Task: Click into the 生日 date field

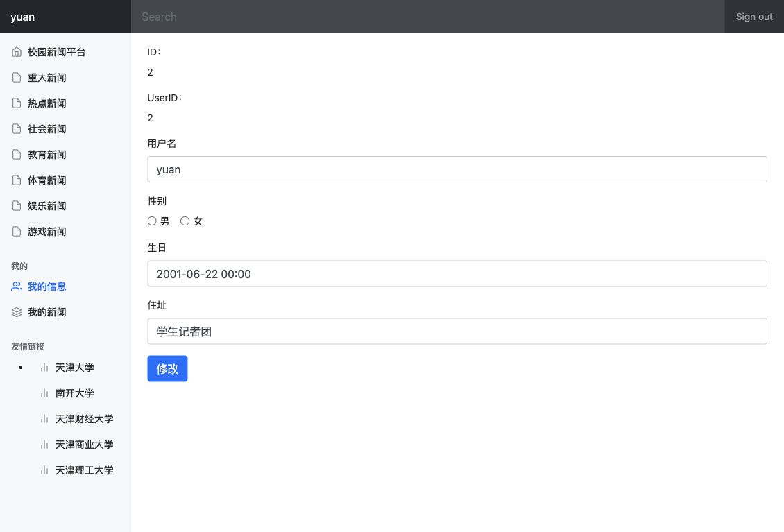Action: click(x=457, y=273)
